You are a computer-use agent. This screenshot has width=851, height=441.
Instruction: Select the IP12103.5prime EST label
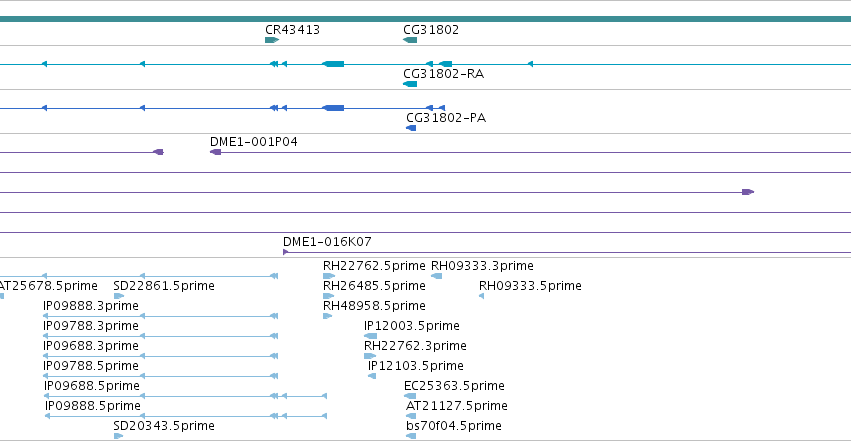tap(416, 366)
